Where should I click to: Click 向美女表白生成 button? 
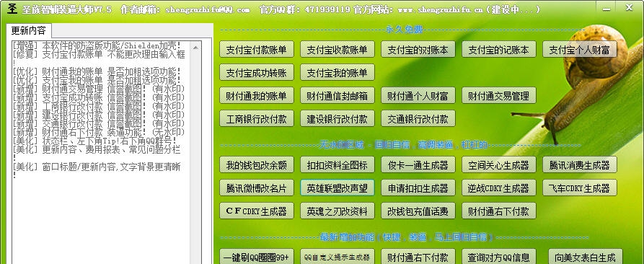[586, 257]
